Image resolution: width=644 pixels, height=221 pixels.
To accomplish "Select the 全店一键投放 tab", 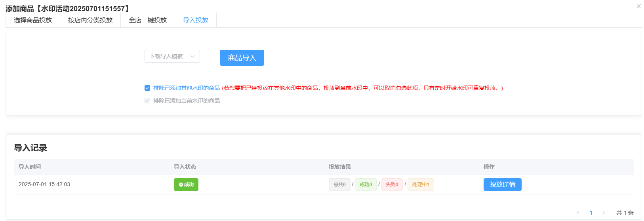I will [x=148, y=20].
